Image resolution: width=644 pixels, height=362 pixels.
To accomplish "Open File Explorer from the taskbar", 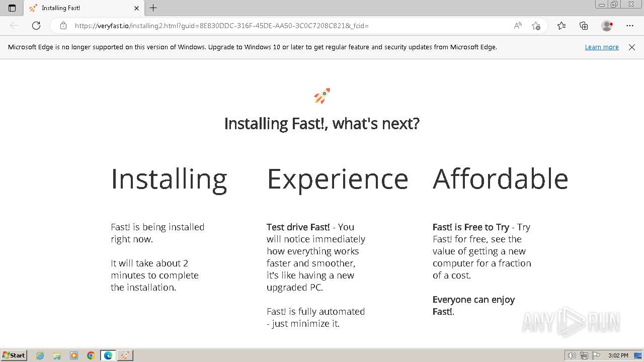I will point(57,355).
